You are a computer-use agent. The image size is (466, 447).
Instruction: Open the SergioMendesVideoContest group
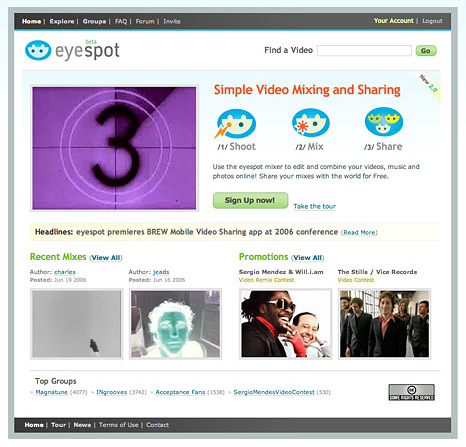coord(274,392)
